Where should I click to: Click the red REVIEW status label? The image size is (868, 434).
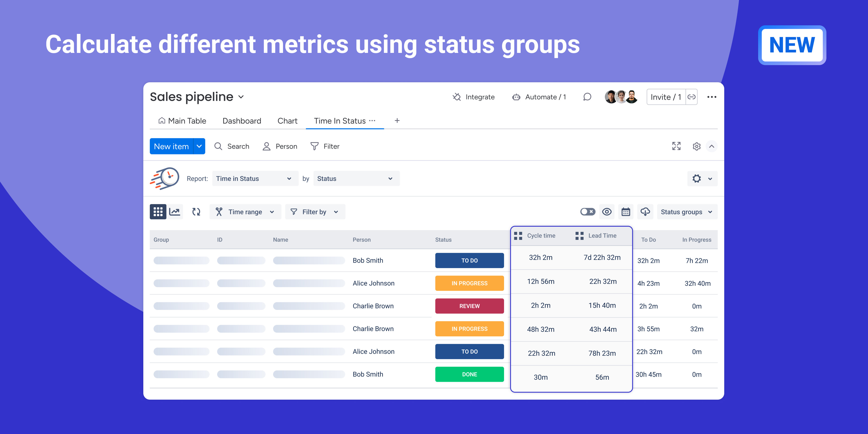click(x=469, y=306)
